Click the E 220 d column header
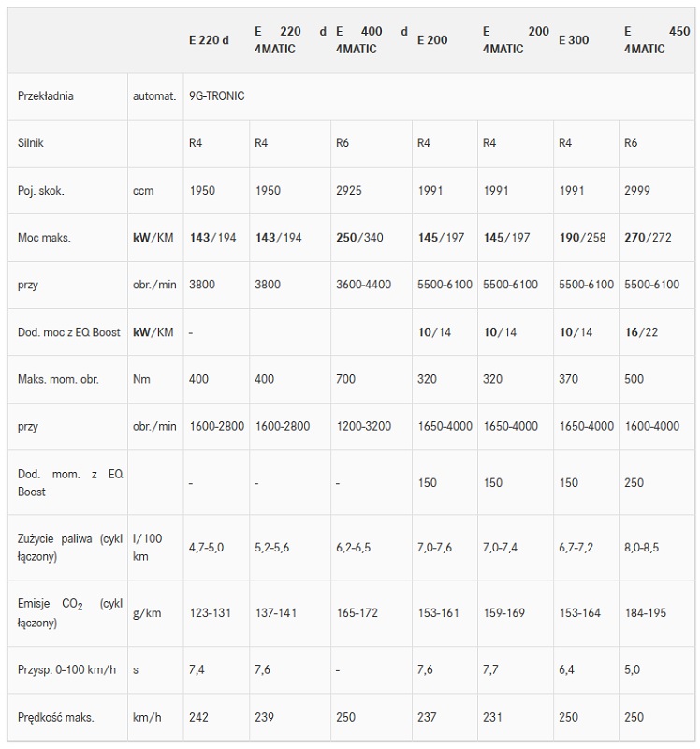The height and width of the screenshot is (749, 700). click(x=209, y=40)
